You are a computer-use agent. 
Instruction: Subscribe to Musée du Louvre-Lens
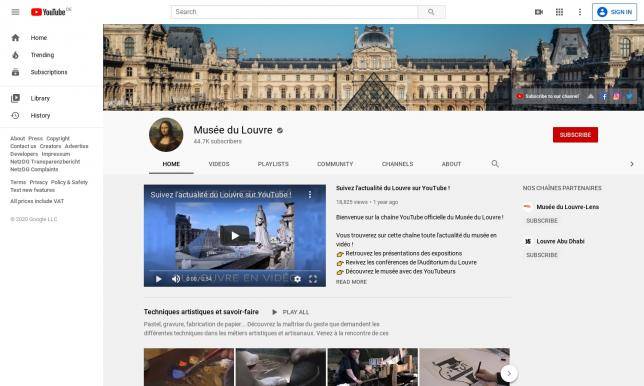[x=542, y=221]
